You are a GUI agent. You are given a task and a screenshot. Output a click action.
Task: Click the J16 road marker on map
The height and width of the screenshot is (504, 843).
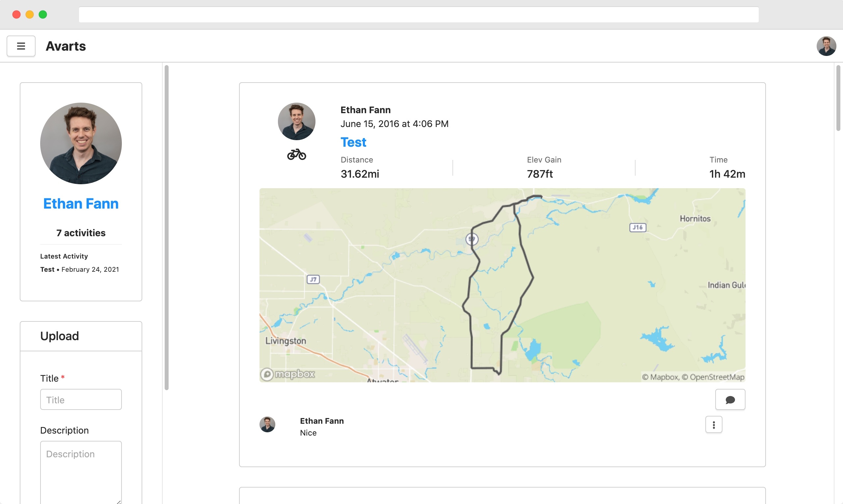click(x=638, y=227)
